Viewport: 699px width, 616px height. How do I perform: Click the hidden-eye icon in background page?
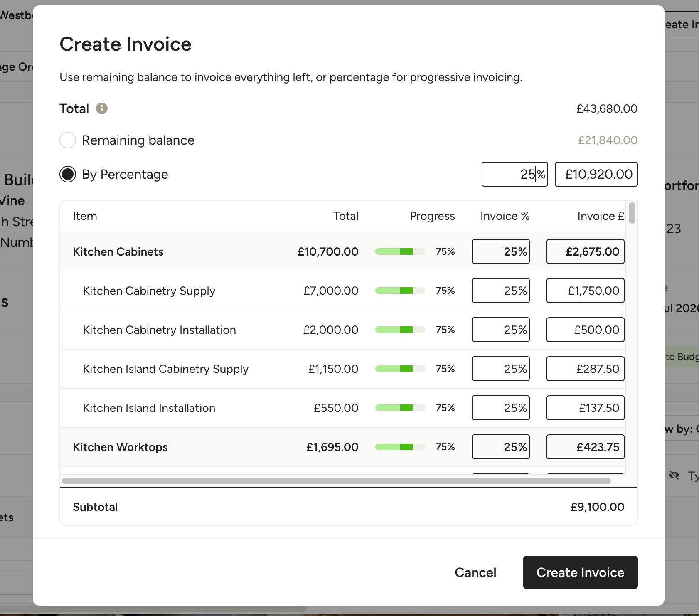pos(674,475)
